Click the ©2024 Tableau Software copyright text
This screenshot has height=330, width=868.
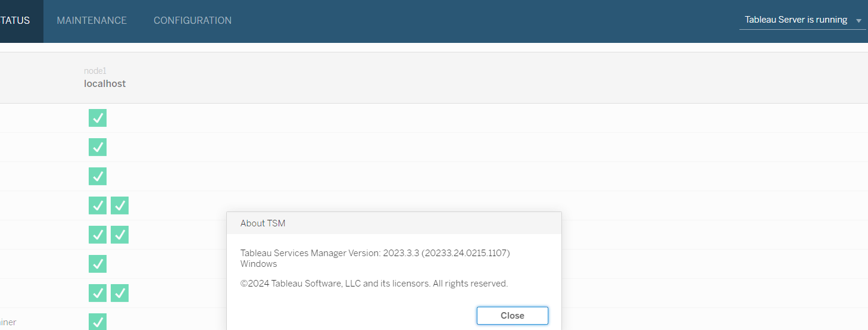(374, 284)
